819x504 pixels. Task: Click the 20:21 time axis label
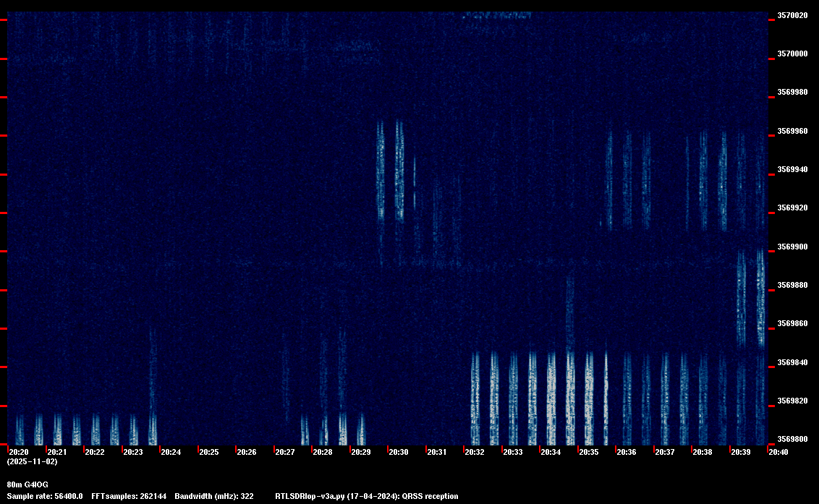[57, 452]
